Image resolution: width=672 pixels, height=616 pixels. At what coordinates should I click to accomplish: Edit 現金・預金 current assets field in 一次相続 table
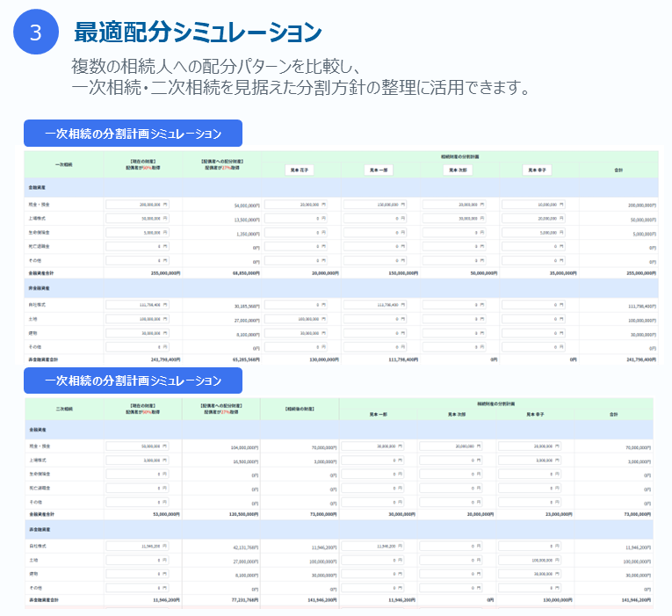click(138, 205)
